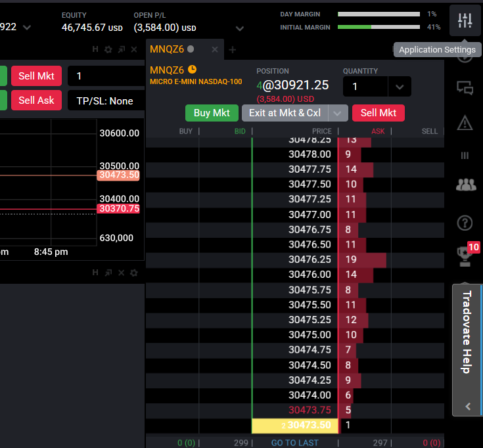Click the H icon in lower-left panel header
The image size is (483, 448).
[x=95, y=273]
